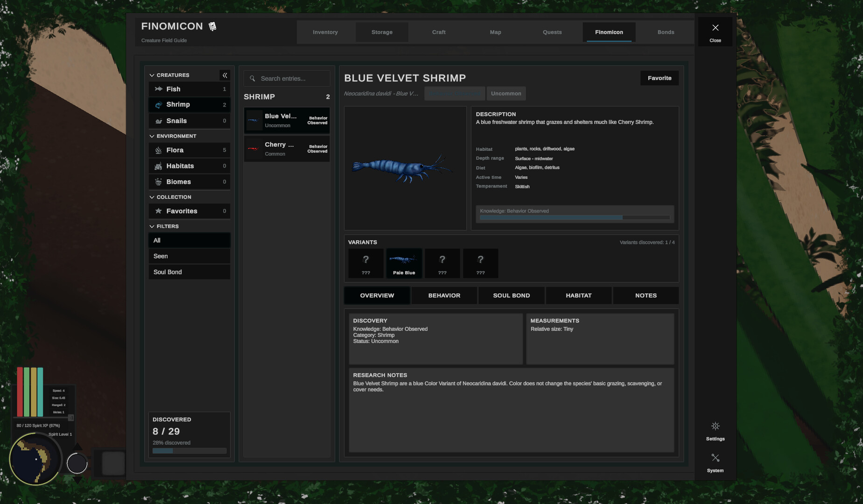The height and width of the screenshot is (504, 863).
Task: Click the Uncommon rarity tag
Action: pos(506,93)
